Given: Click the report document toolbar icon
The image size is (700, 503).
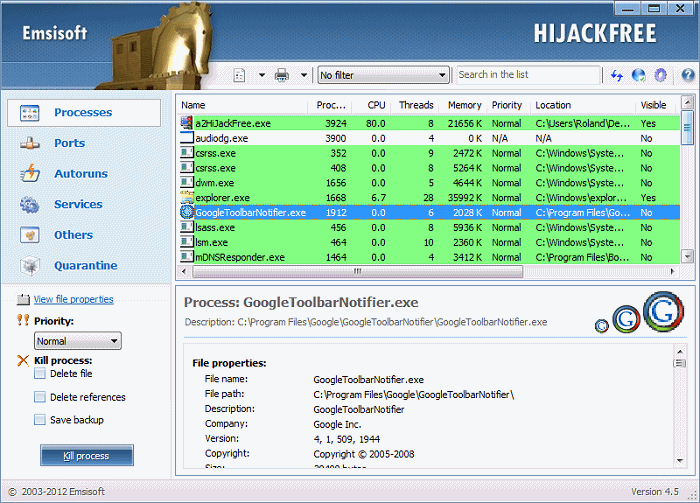Looking at the screenshot, I should point(240,75).
